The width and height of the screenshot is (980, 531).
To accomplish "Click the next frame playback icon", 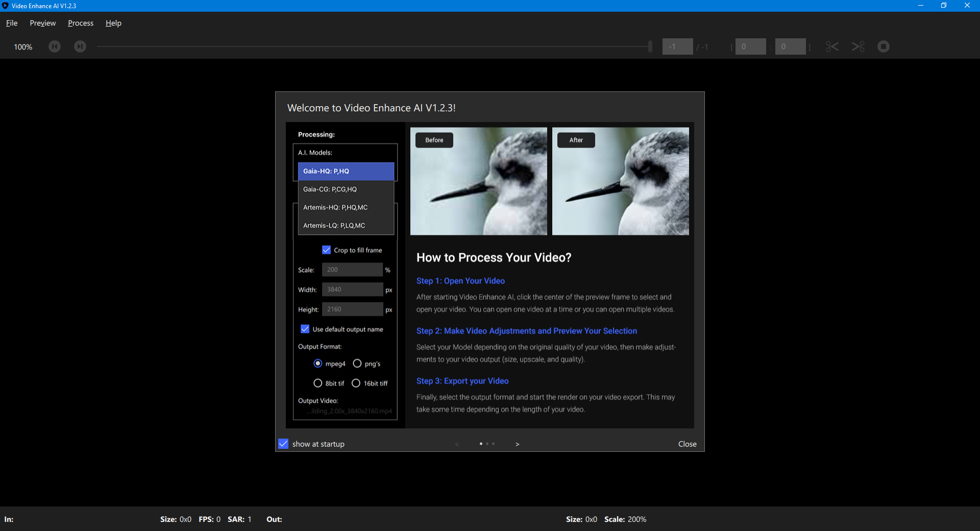I will [x=80, y=46].
